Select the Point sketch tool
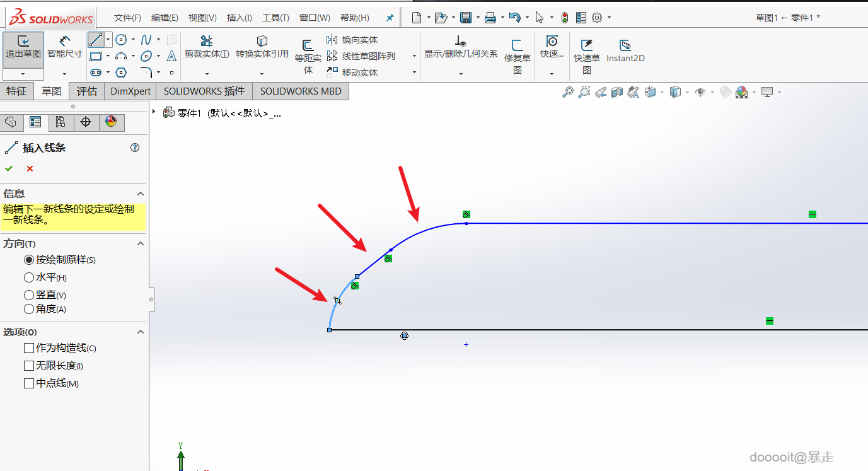The width and height of the screenshot is (868, 471). pyautogui.click(x=171, y=73)
